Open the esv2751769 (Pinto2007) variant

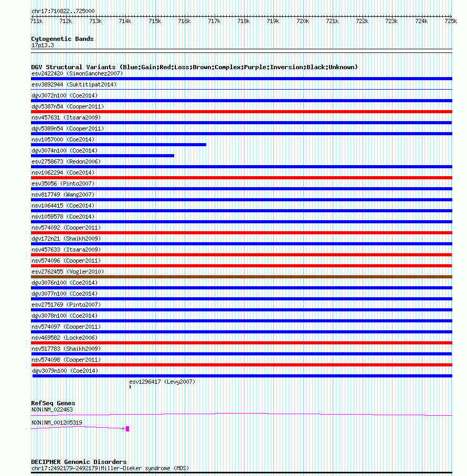[x=66, y=305]
